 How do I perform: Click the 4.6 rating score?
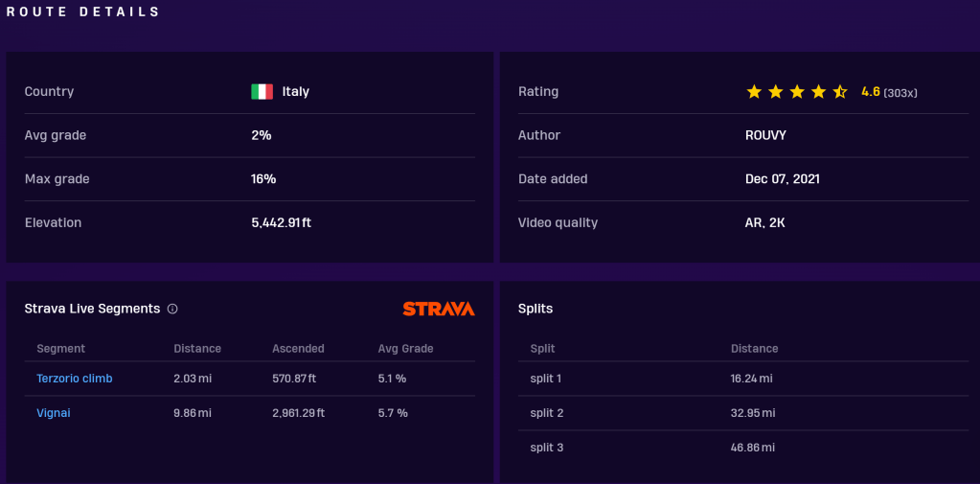pyautogui.click(x=871, y=92)
